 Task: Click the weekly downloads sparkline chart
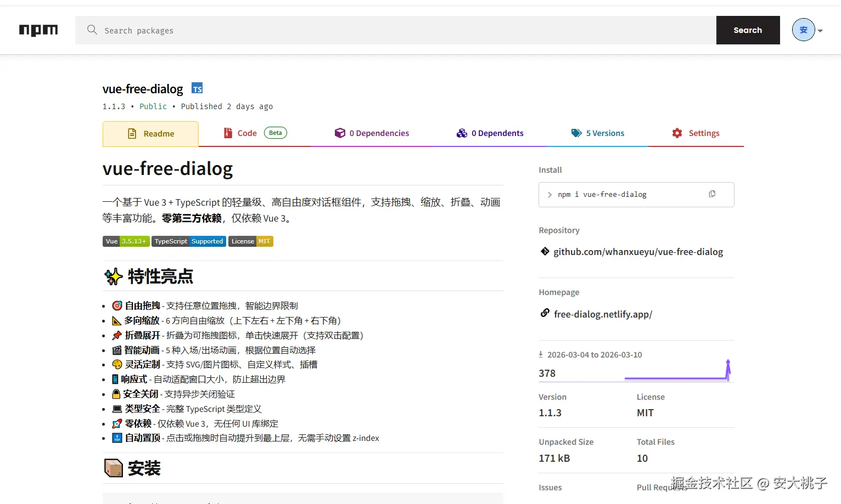679,371
